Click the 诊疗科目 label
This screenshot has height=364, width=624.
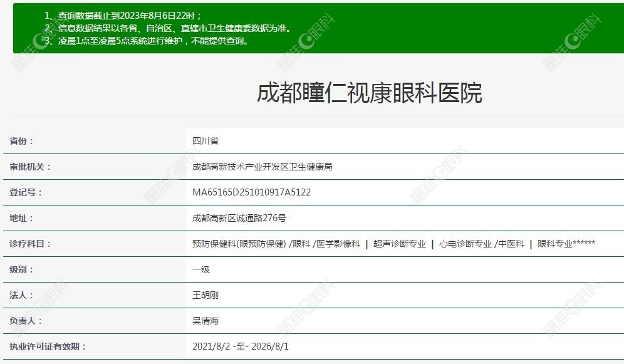pos(30,244)
